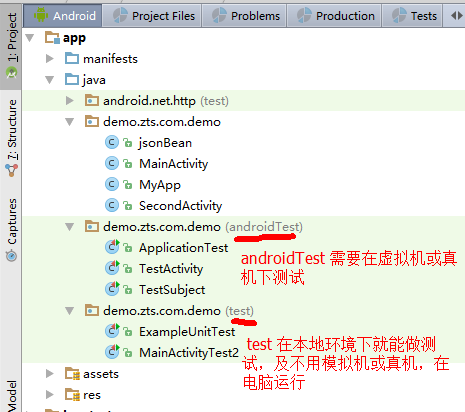Select ExampleUnitTest in the tree
Image resolution: width=465 pixels, height=412 pixels.
pyautogui.click(x=187, y=331)
